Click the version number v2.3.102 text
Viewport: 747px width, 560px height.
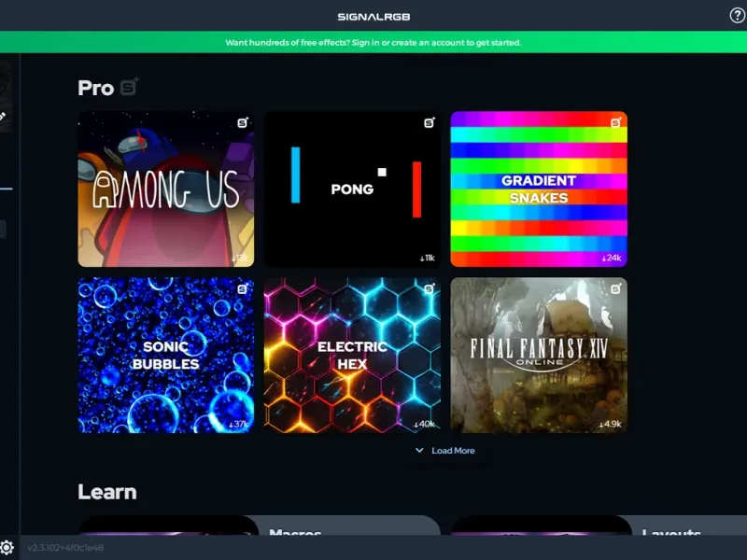point(65,548)
